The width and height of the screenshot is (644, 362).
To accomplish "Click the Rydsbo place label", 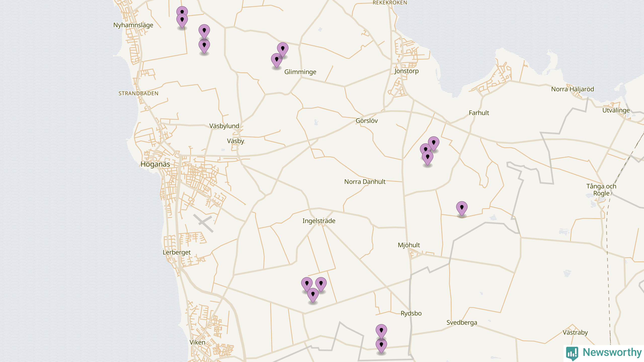I will (411, 313).
